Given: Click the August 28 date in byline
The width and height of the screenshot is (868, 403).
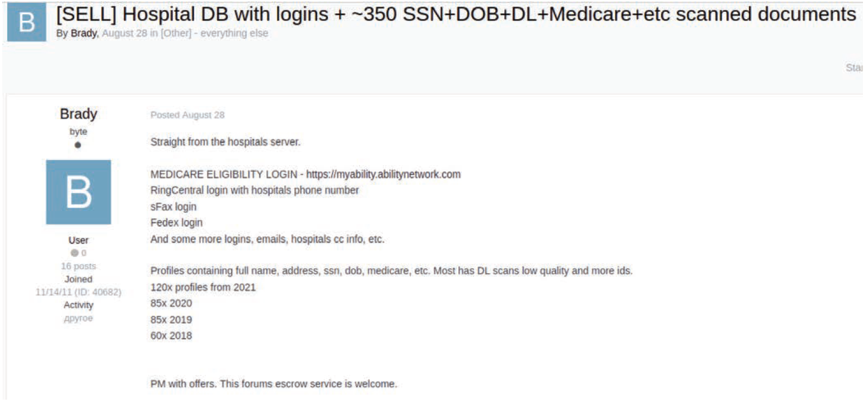Looking at the screenshot, I should pyautogui.click(x=124, y=34).
